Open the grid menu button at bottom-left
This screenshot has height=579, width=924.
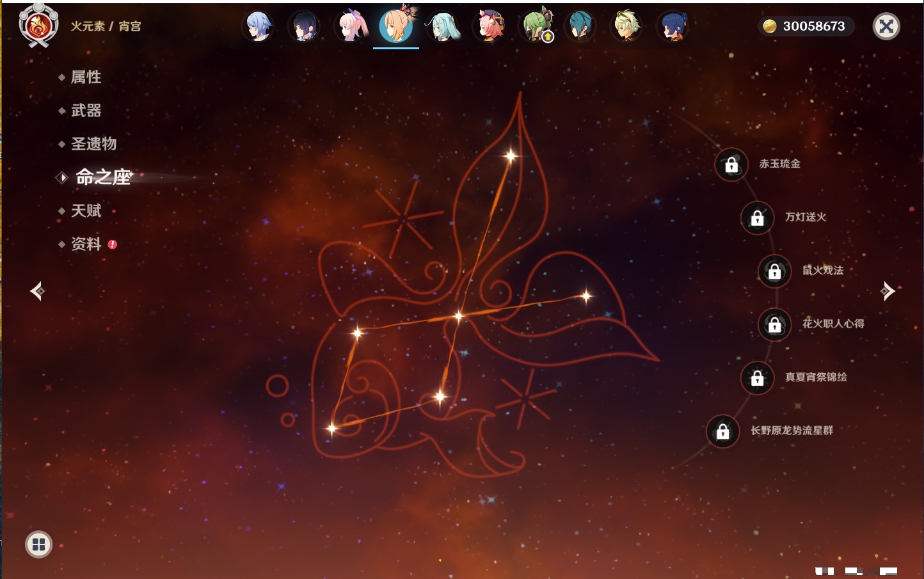pyautogui.click(x=38, y=544)
